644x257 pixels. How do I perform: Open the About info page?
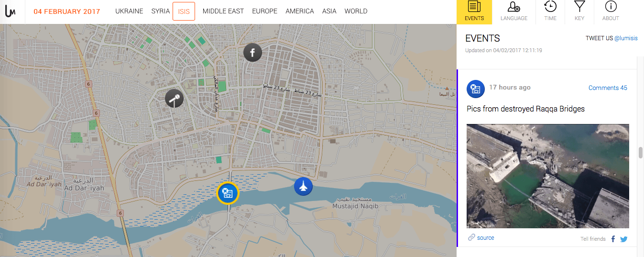click(x=611, y=12)
